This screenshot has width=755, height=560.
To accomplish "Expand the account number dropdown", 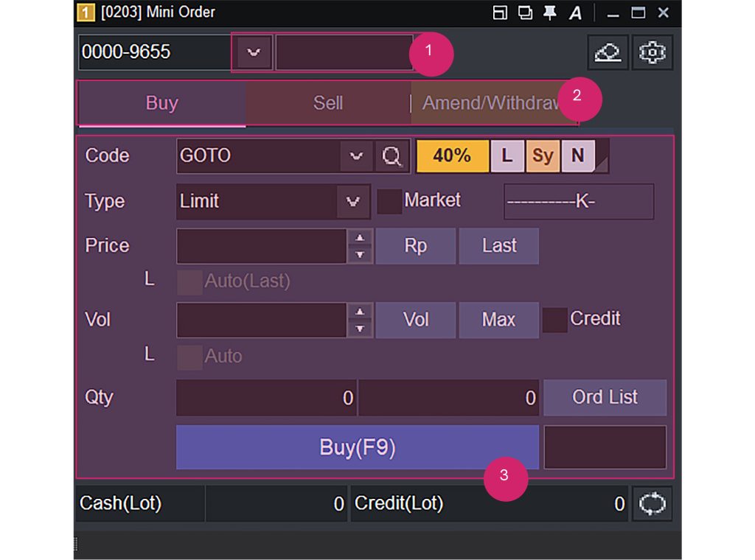I will coord(254,52).
